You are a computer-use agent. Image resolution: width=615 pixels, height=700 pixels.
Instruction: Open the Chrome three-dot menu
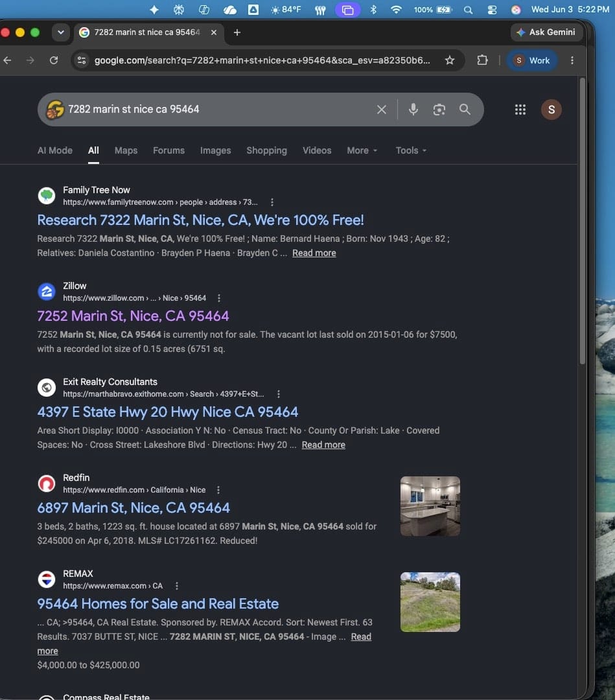572,60
